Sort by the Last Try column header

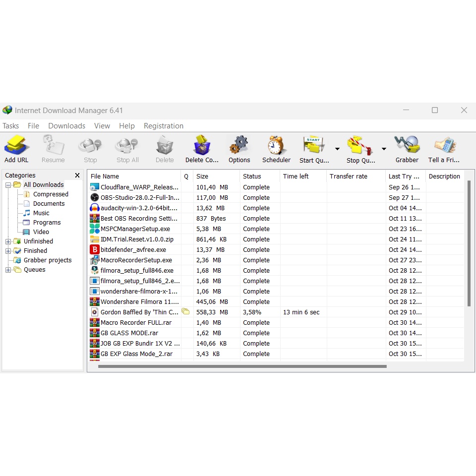[x=406, y=176]
